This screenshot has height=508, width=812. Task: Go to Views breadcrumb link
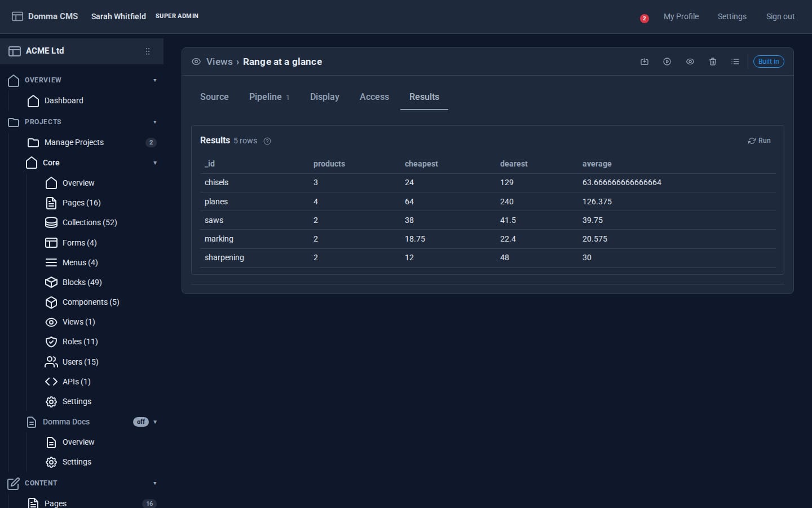click(219, 62)
